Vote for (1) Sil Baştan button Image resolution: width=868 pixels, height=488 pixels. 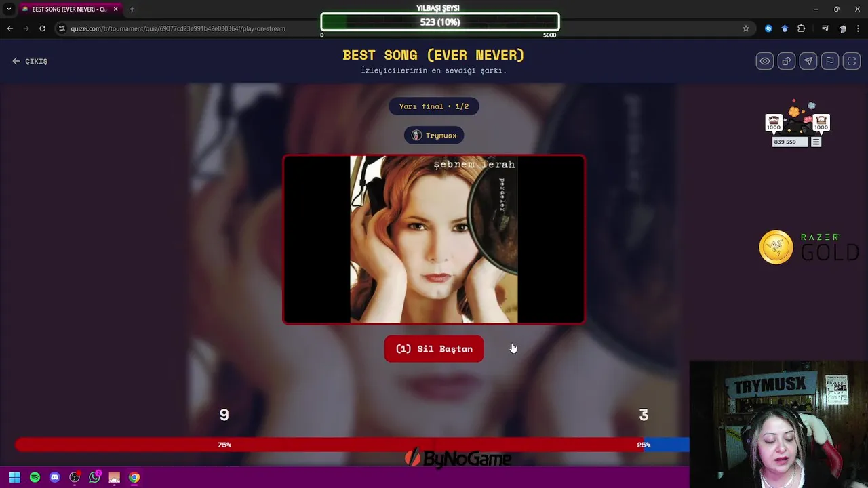point(434,349)
